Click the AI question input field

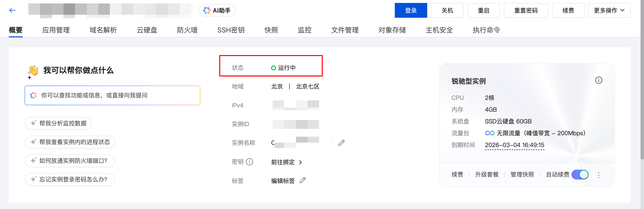tap(113, 95)
